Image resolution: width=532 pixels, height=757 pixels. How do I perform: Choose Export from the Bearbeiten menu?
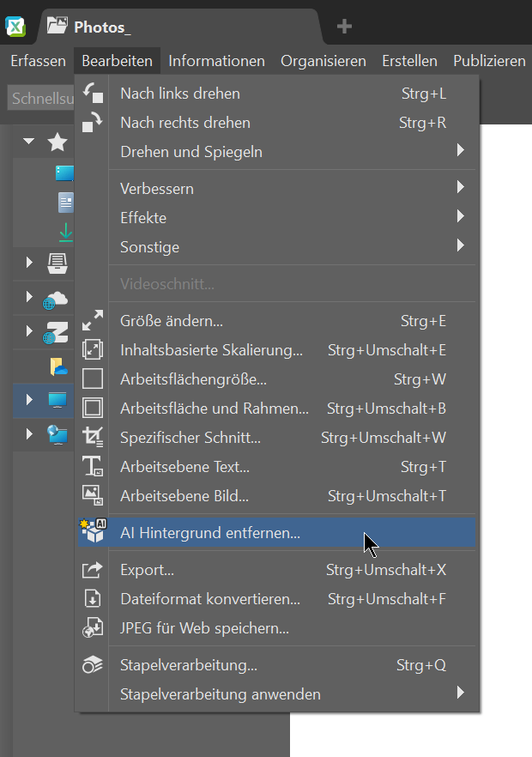click(x=146, y=569)
